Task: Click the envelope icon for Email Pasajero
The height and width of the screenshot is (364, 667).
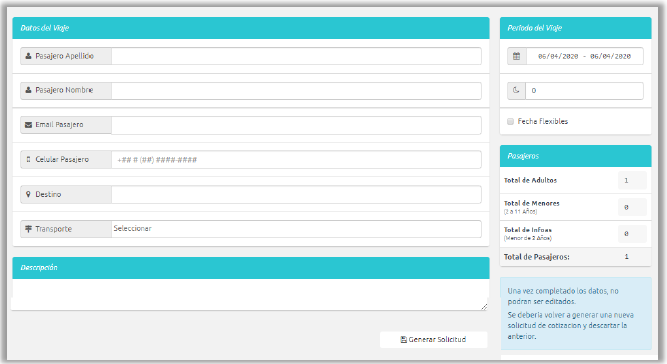Action: click(x=29, y=125)
